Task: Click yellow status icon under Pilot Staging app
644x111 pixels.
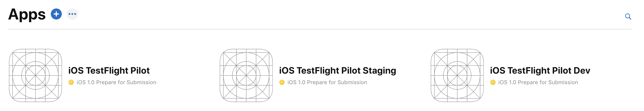Action: [x=282, y=82]
